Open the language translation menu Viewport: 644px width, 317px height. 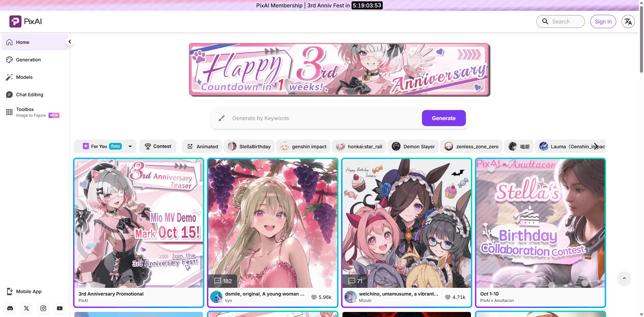click(628, 21)
